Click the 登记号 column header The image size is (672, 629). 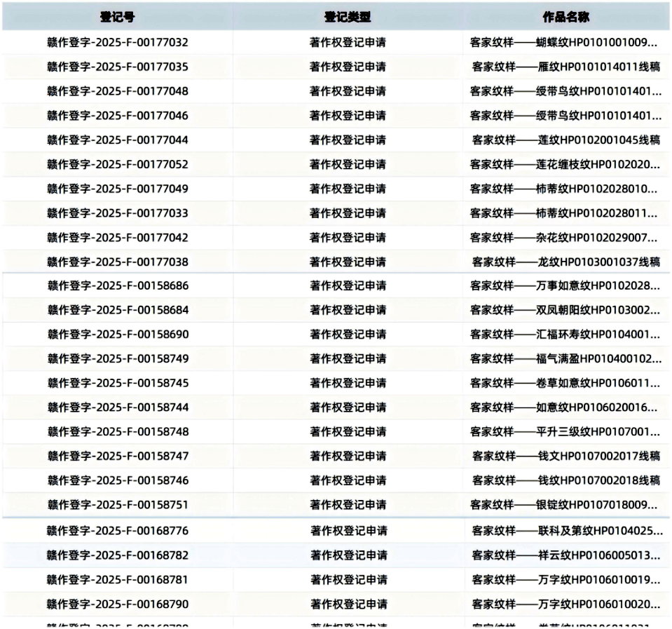point(117,17)
